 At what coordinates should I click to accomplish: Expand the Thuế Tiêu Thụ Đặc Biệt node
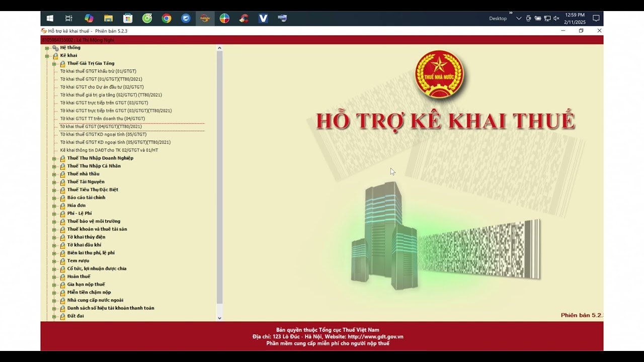pyautogui.click(x=54, y=190)
